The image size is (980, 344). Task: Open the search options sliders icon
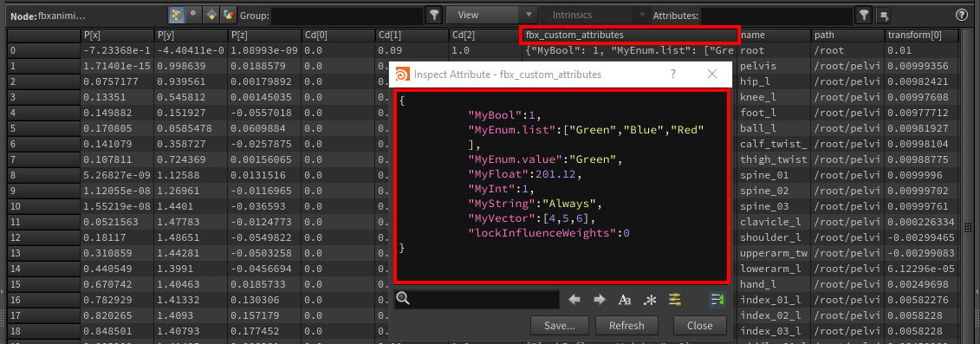(x=674, y=300)
